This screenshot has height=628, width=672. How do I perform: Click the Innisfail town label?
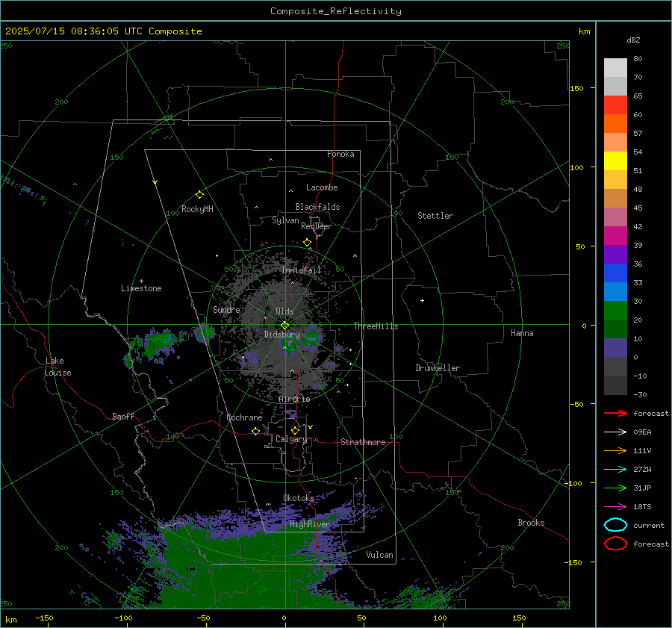pos(301,270)
